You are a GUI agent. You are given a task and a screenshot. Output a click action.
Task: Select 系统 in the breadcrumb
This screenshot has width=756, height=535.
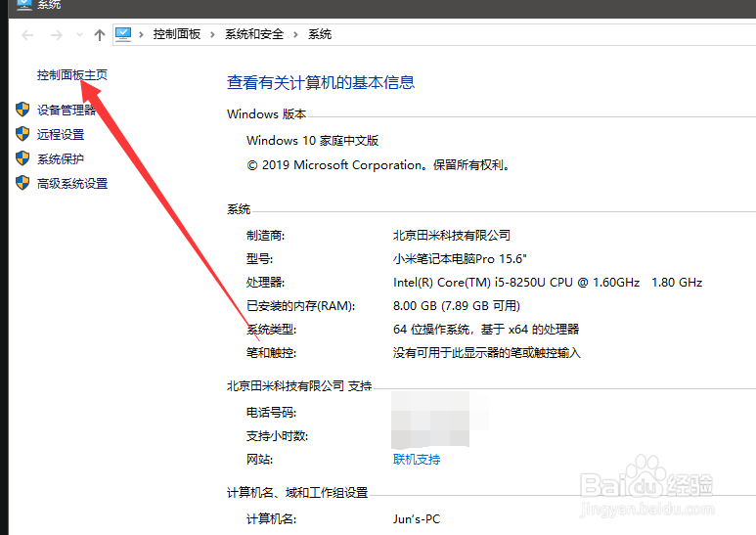tap(320, 34)
